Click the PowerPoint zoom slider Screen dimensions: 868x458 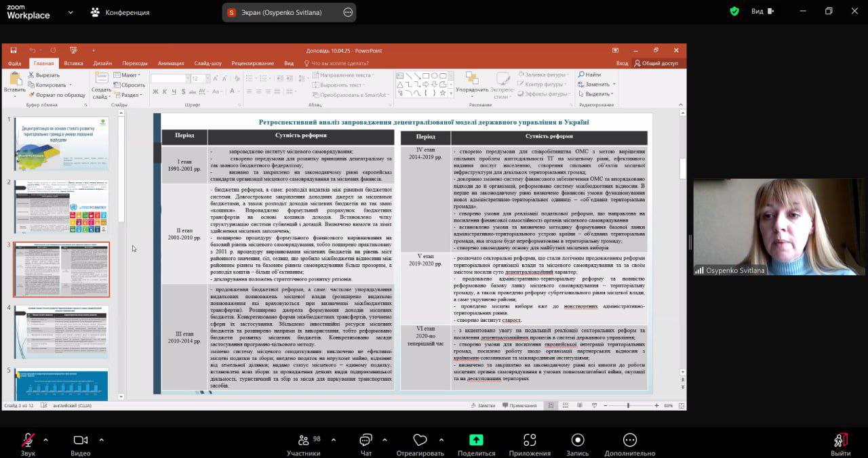(x=628, y=405)
